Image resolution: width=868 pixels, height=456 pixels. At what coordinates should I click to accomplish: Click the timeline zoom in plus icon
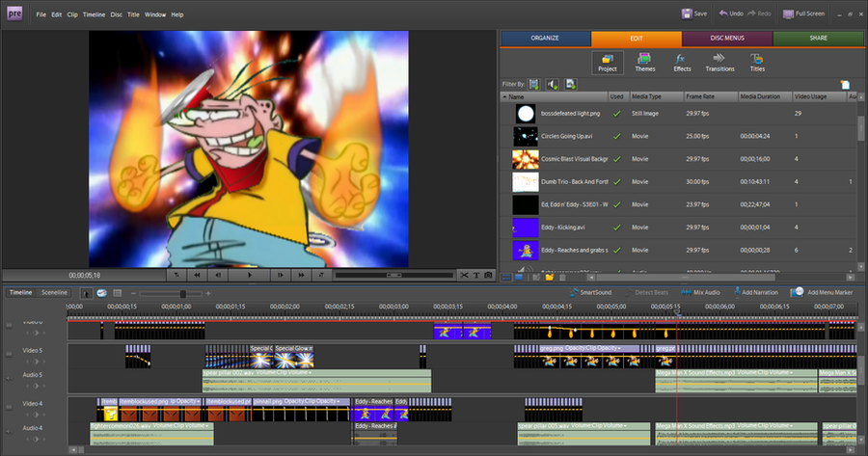point(208,293)
